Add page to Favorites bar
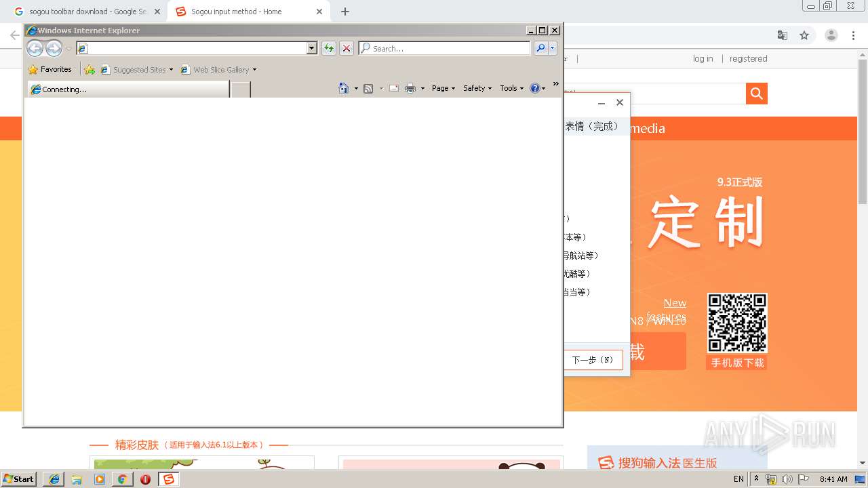The height and width of the screenshot is (488, 868). [x=90, y=69]
